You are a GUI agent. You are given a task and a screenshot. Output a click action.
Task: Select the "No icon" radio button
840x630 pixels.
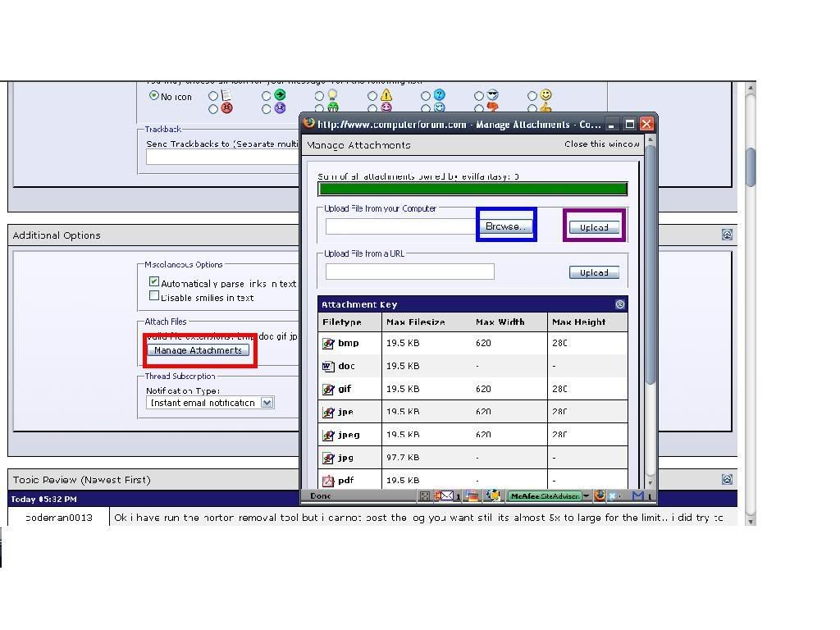pos(153,96)
